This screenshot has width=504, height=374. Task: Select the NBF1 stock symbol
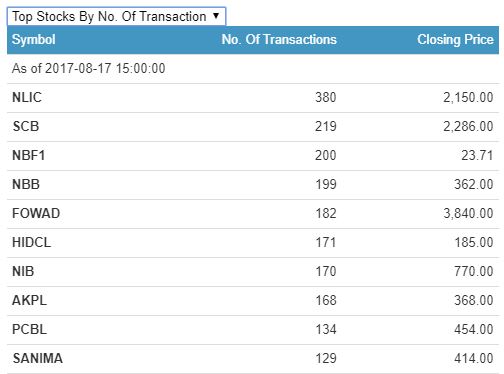tap(28, 156)
